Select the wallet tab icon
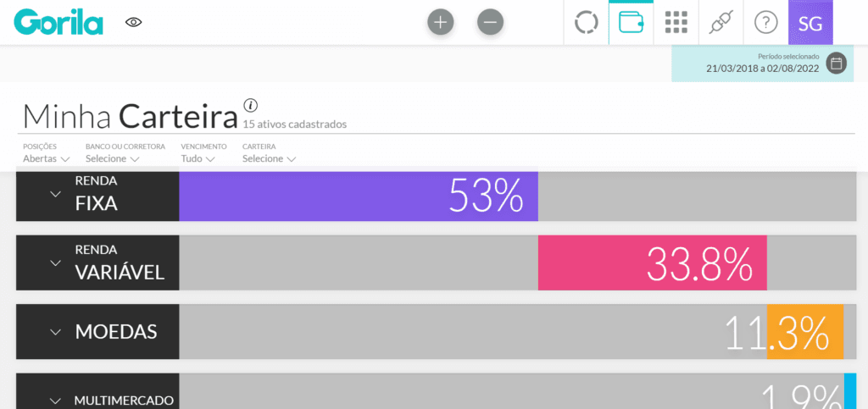Screen dimensions: 868x409 click(x=631, y=23)
